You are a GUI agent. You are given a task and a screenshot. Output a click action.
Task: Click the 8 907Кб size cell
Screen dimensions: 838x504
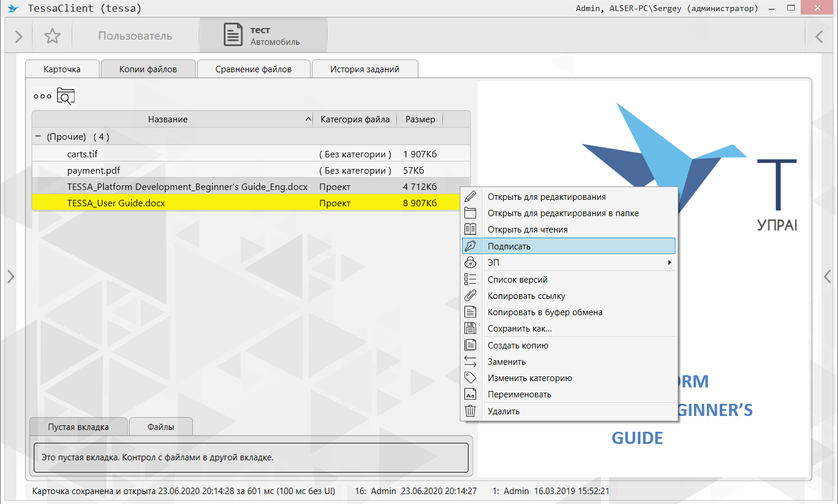(x=420, y=203)
